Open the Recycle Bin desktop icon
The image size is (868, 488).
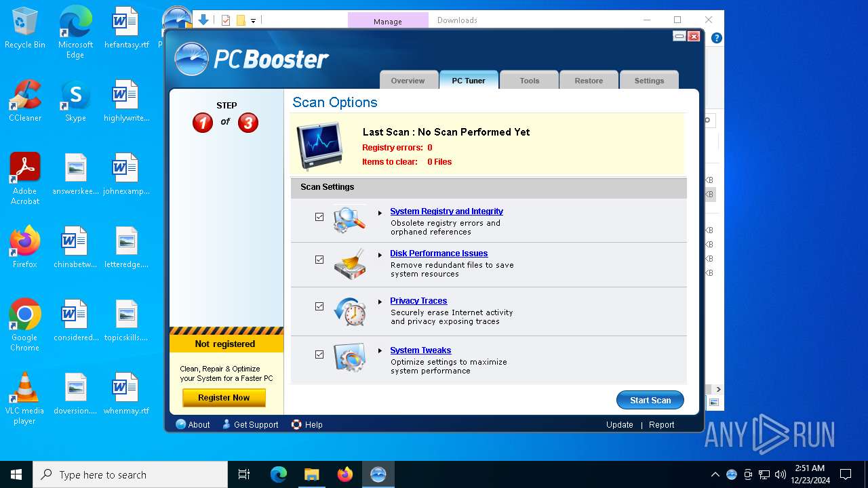pyautogui.click(x=25, y=29)
